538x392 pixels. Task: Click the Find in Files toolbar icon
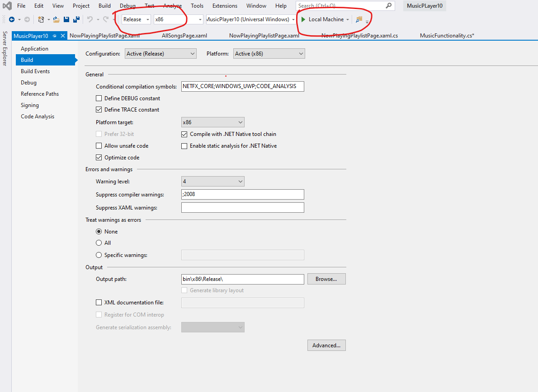tap(359, 19)
